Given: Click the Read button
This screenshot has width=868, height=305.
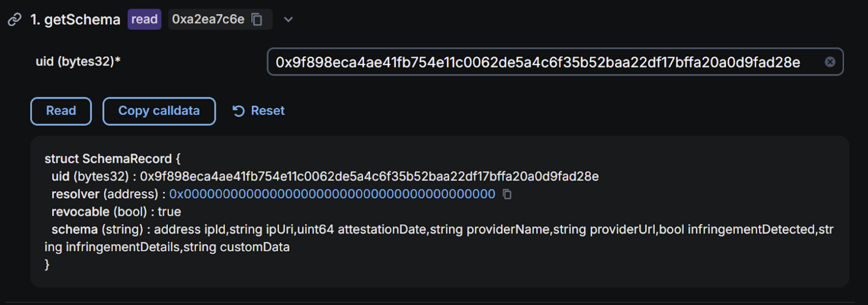Looking at the screenshot, I should point(61,111).
